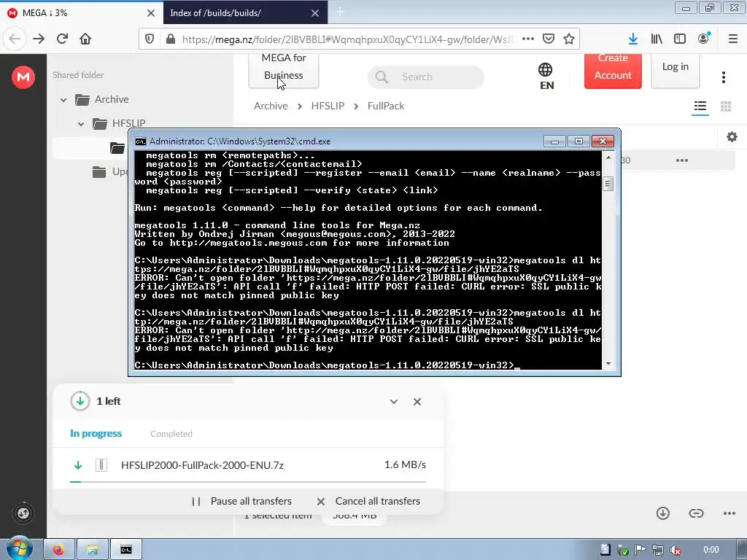Screen dimensions: 747x560
Task: Click the cmd window scrollbar thumb
Action: point(608,183)
